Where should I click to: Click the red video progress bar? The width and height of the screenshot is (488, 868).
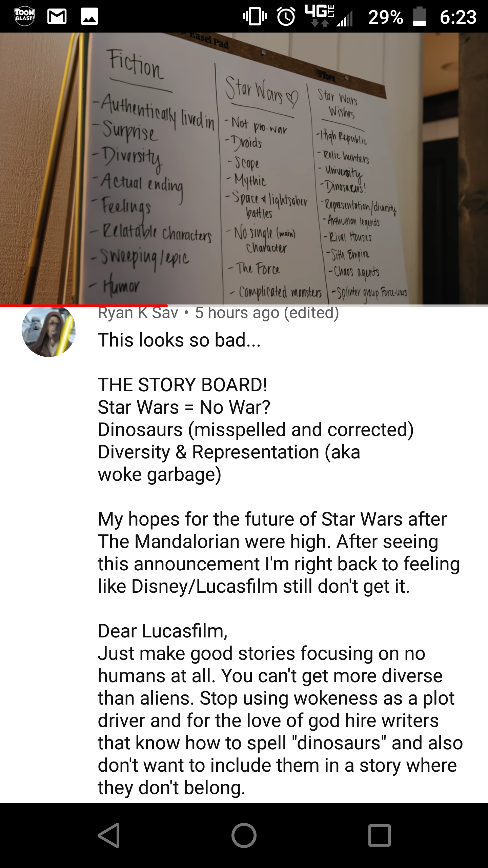pos(84,306)
